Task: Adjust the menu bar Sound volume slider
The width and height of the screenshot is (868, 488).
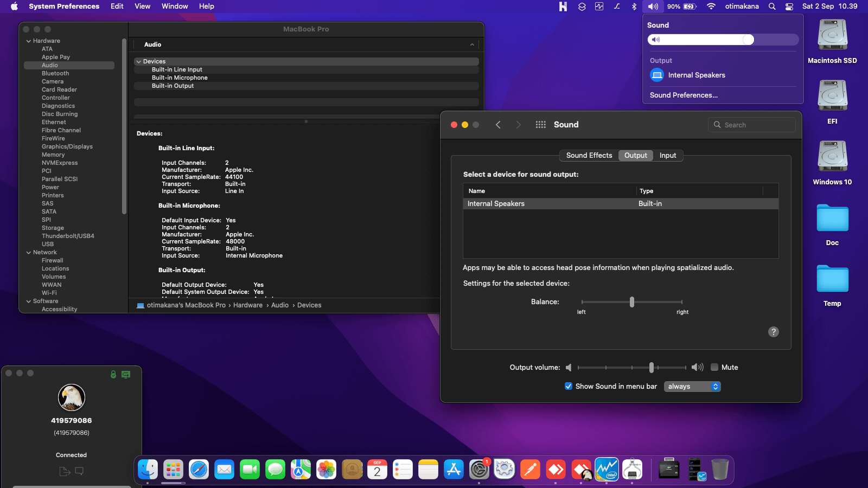Action: (x=723, y=40)
